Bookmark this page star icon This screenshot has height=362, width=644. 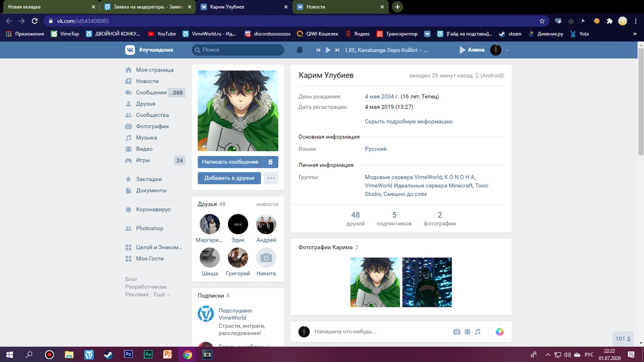pyautogui.click(x=542, y=21)
